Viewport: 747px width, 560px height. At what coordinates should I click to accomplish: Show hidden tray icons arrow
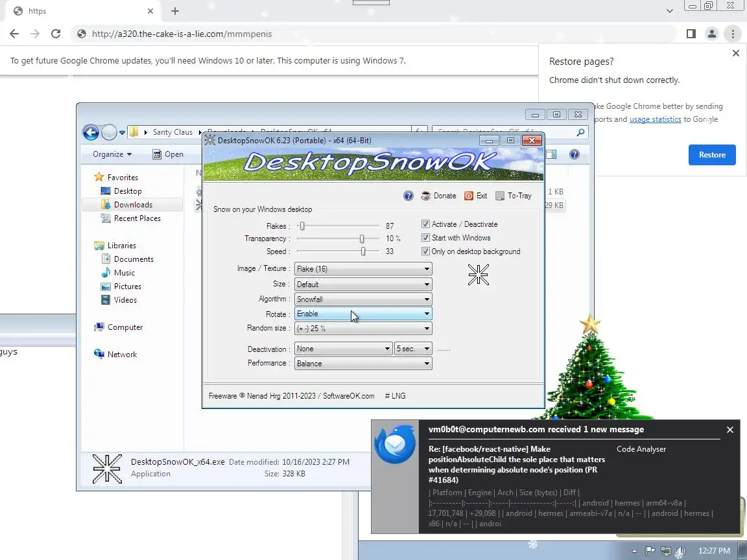[634, 551]
